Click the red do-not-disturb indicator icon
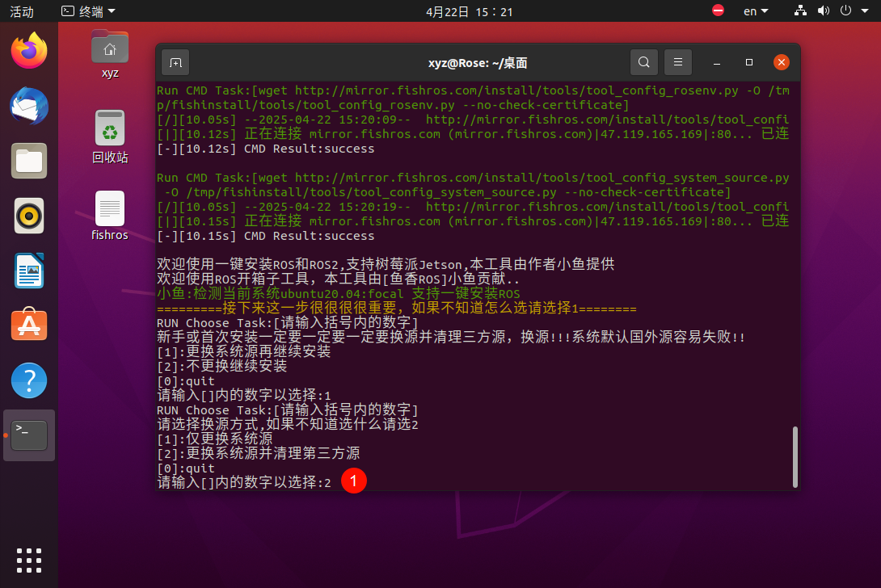The image size is (881, 588). coord(718,10)
